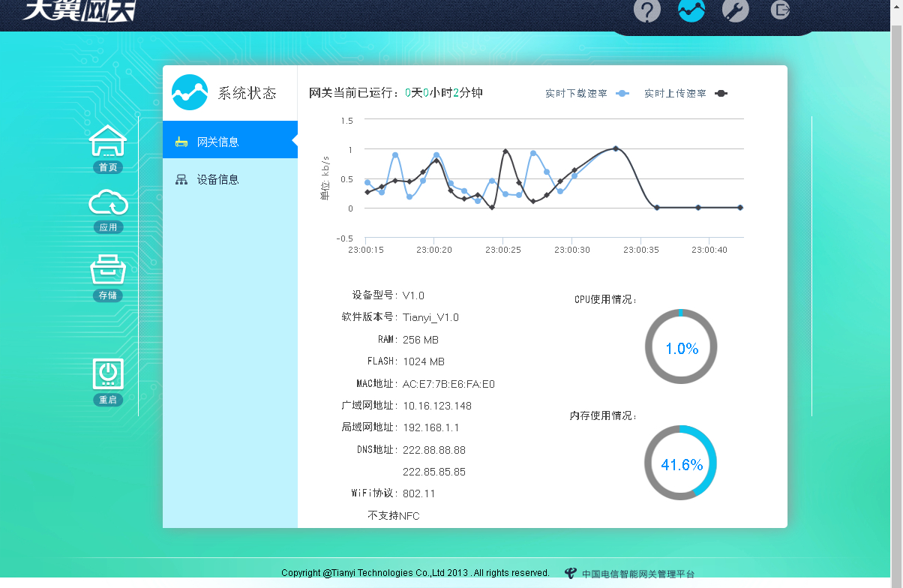
Task: Click DNS address 222.85.85.85
Action: pos(434,472)
